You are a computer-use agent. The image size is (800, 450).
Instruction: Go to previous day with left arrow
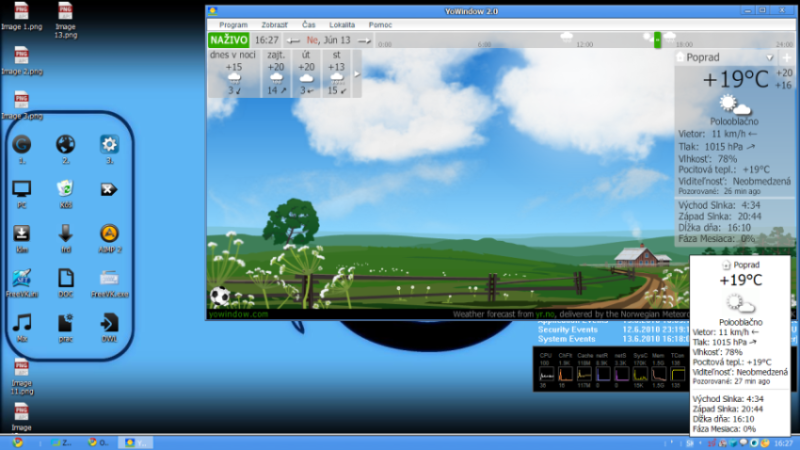pyautogui.click(x=296, y=41)
